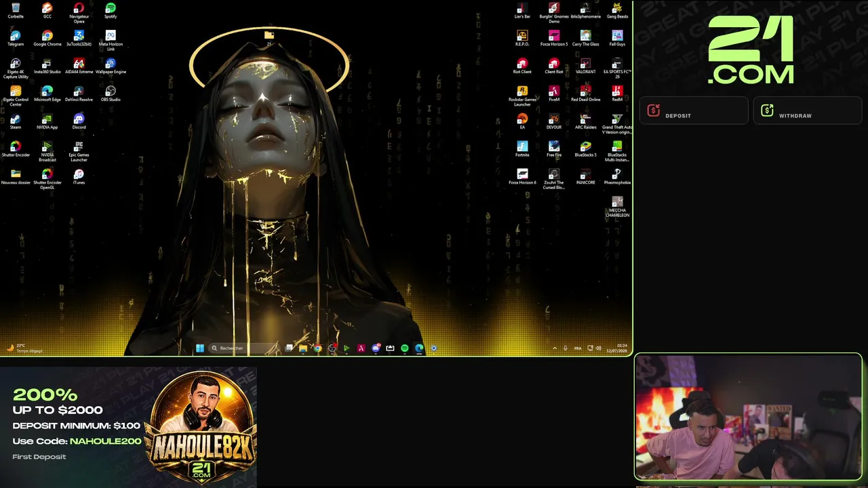Open the 21 folder on the desktop
Image resolution: width=868 pixels, height=488 pixels.
269,37
